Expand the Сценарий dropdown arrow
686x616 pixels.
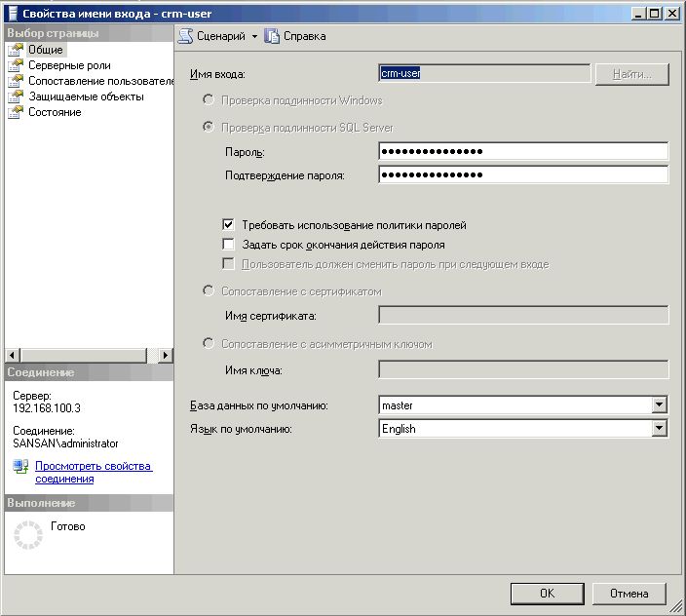[x=254, y=37]
